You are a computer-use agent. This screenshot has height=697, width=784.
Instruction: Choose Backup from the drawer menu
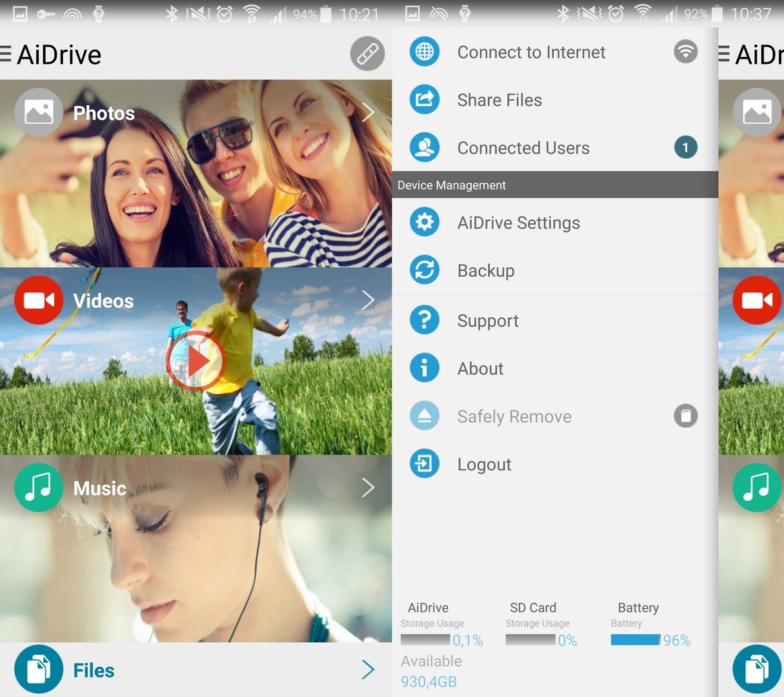pyautogui.click(x=555, y=270)
